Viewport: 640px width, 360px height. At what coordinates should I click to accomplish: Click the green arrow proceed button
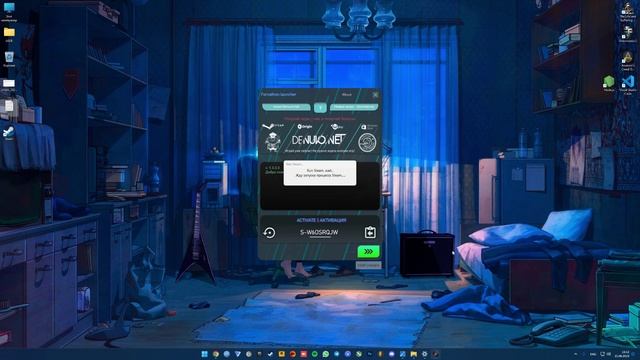tap(368, 251)
